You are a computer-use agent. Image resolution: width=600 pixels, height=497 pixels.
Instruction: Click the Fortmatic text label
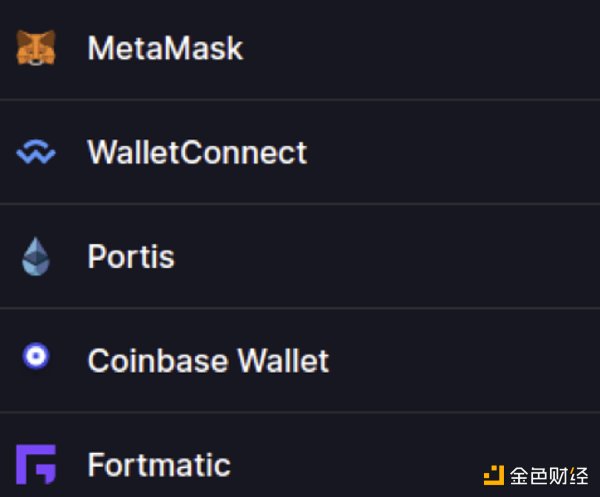click(159, 464)
